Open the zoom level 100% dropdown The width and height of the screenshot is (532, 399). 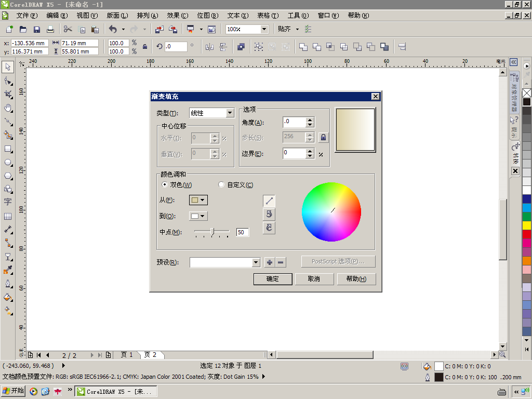pyautogui.click(x=264, y=30)
